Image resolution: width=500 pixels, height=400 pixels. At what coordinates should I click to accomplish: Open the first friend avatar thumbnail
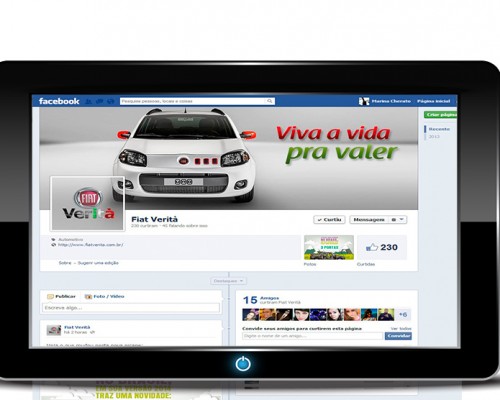[x=251, y=315]
